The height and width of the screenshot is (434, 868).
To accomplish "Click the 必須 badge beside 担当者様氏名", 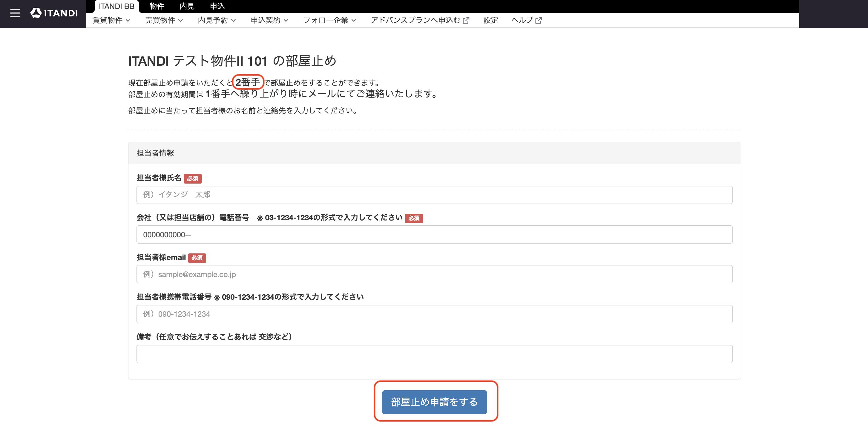I will coord(193,178).
